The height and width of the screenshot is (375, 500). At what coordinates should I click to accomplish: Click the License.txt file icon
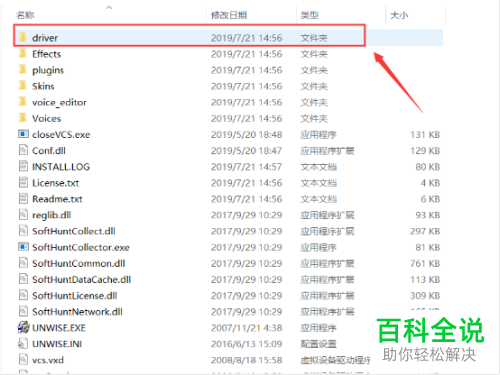[23, 182]
